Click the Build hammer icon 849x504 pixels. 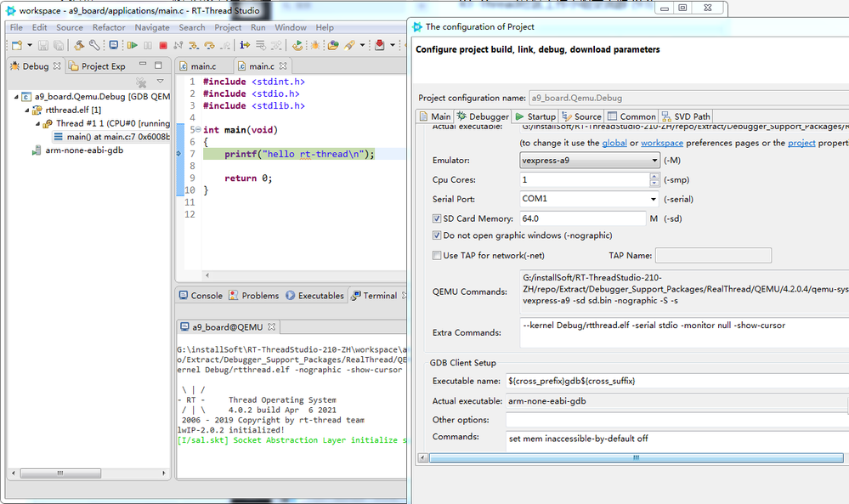pyautogui.click(x=79, y=46)
